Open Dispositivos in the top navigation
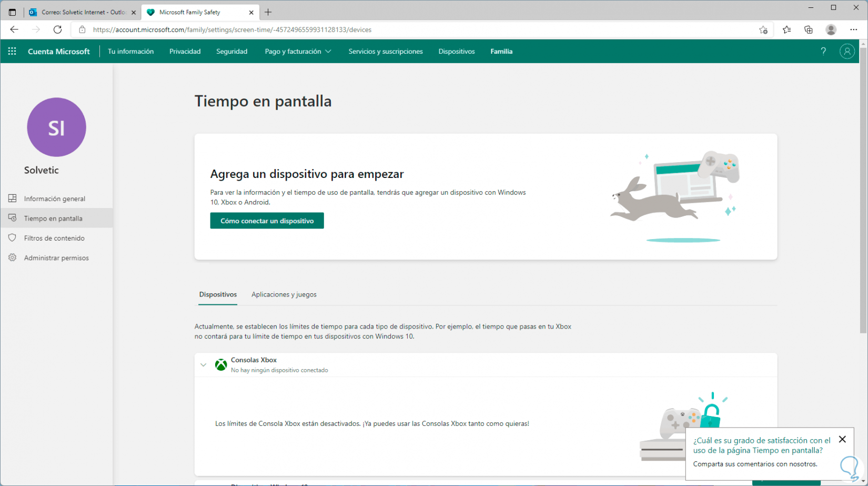Image resolution: width=868 pixels, height=486 pixels. [457, 51]
